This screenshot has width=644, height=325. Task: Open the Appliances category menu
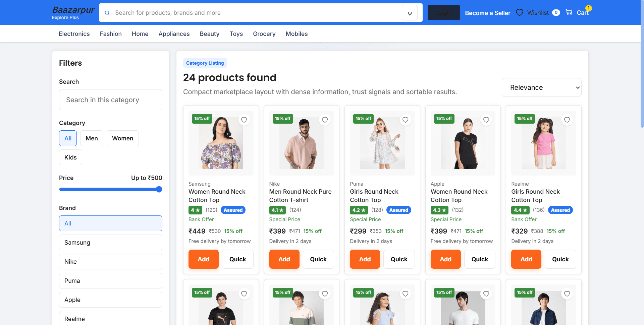tap(174, 34)
